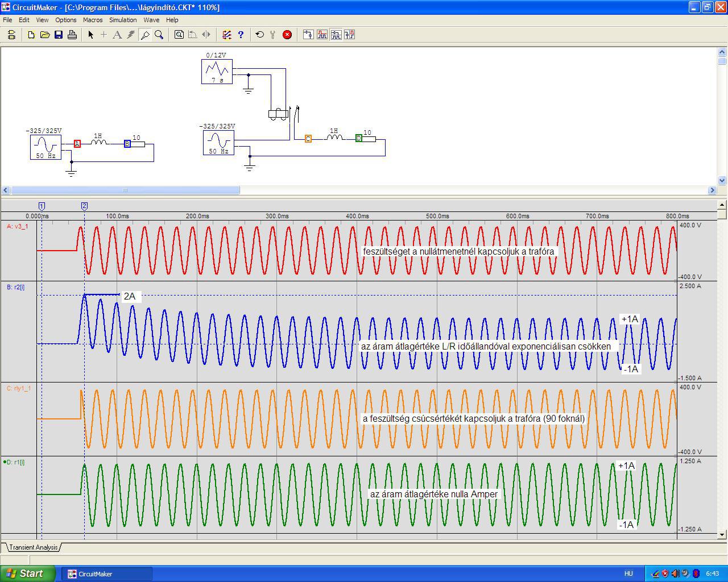728x582 pixels.
Task: Click the waveform pane scroll up arrow
Action: 722,205
